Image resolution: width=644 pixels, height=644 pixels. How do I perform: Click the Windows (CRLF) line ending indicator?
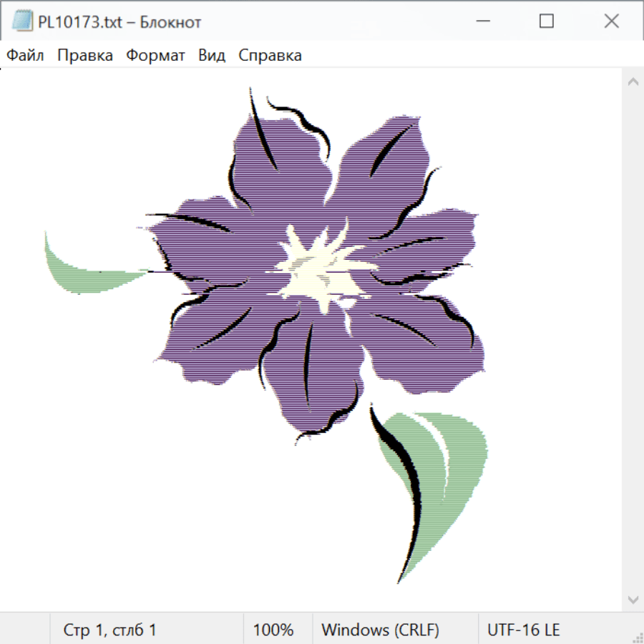pos(380,630)
